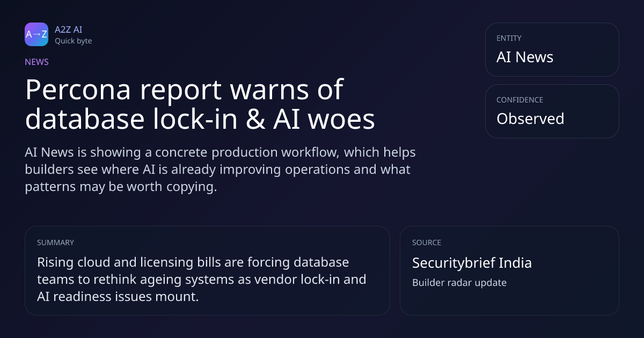Click the Quick byte subtitle
This screenshot has width=644, height=338.
pyautogui.click(x=74, y=41)
